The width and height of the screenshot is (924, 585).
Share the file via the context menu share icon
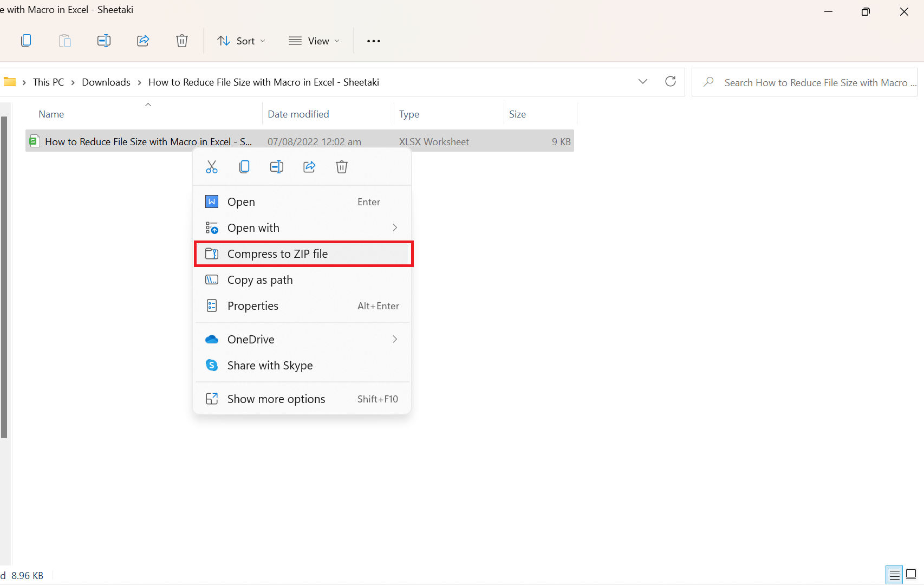point(309,166)
